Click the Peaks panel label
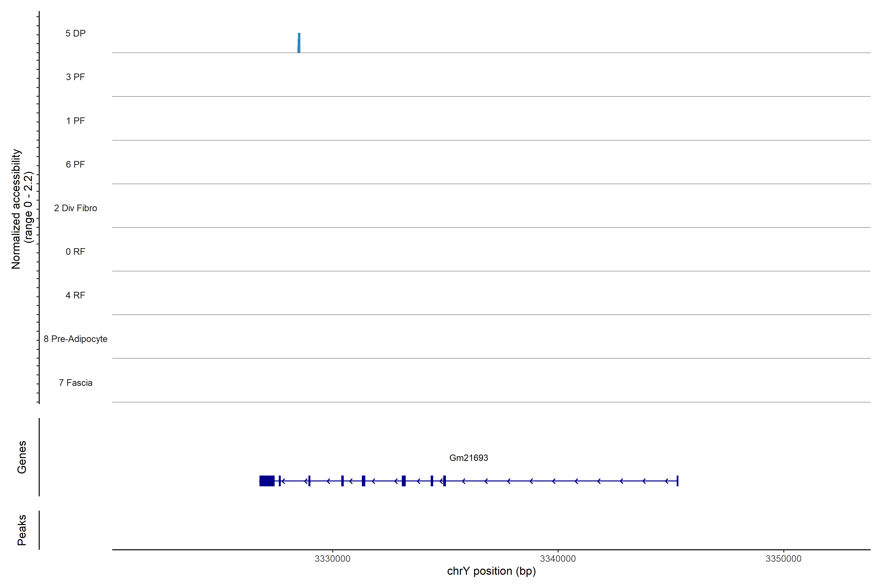The width and height of the screenshot is (882, 588). tap(22, 530)
